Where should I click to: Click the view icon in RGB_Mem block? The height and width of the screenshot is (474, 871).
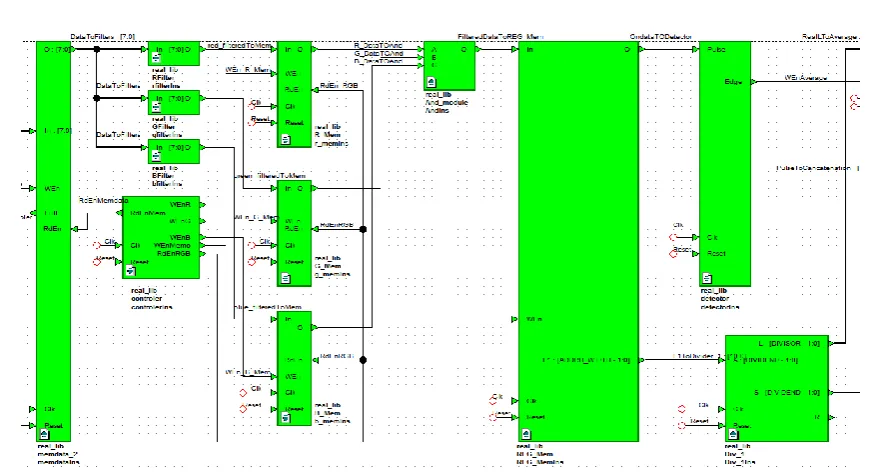(x=527, y=434)
